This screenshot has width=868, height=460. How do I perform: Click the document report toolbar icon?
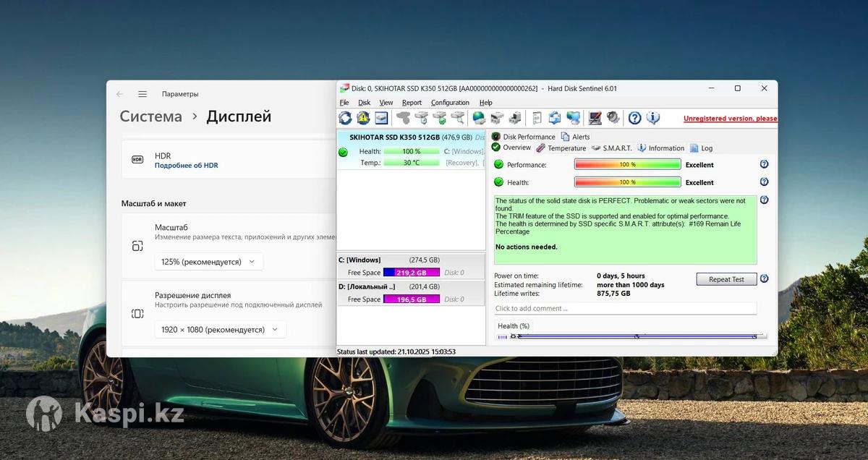[537, 118]
